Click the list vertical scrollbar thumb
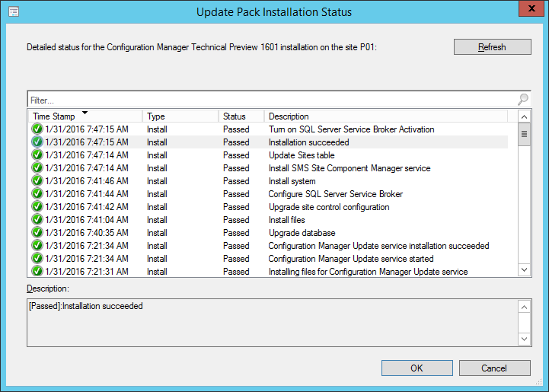 pyautogui.click(x=524, y=134)
